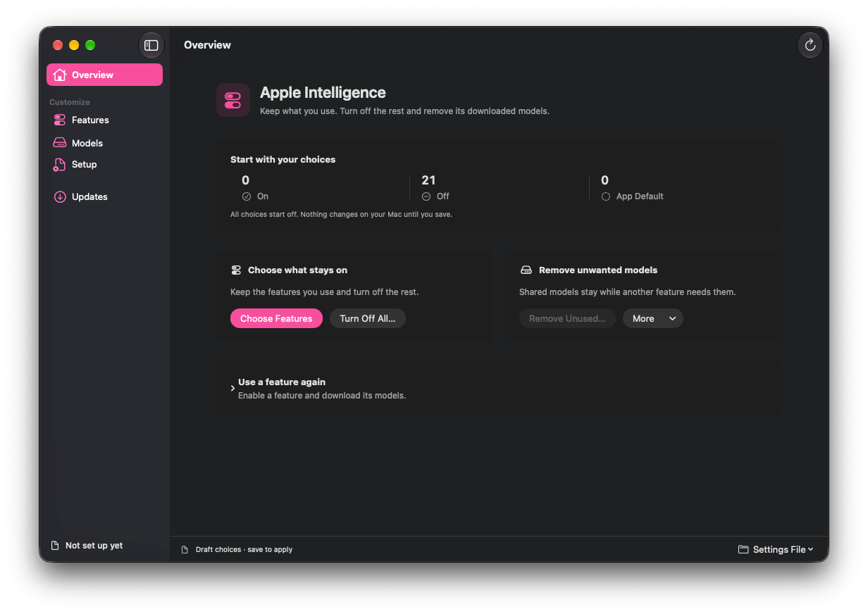Click the document icon beside Draft choices

[x=185, y=550]
